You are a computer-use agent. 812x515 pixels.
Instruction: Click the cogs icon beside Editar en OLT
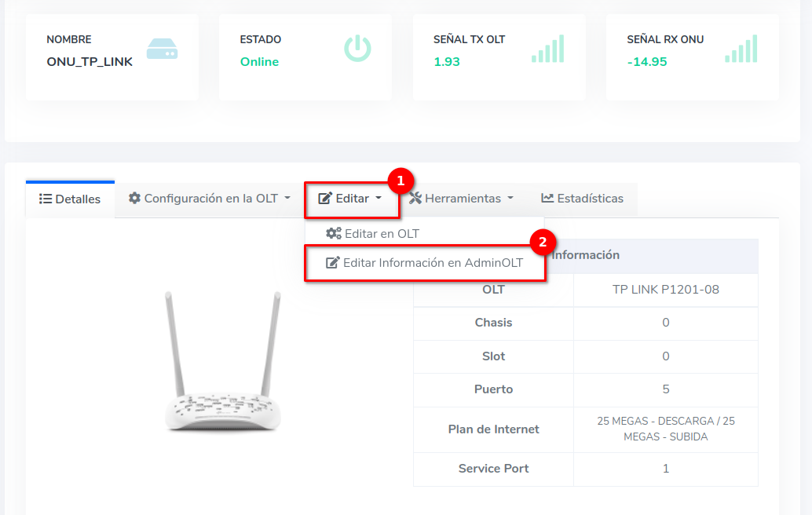[333, 234]
